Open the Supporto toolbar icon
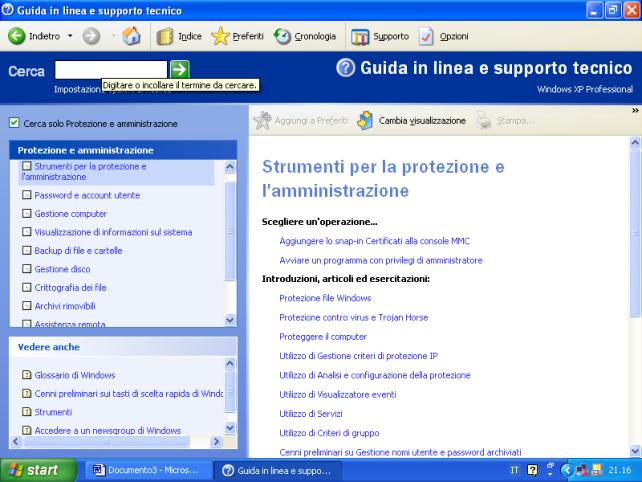This screenshot has width=642, height=482. tap(360, 37)
